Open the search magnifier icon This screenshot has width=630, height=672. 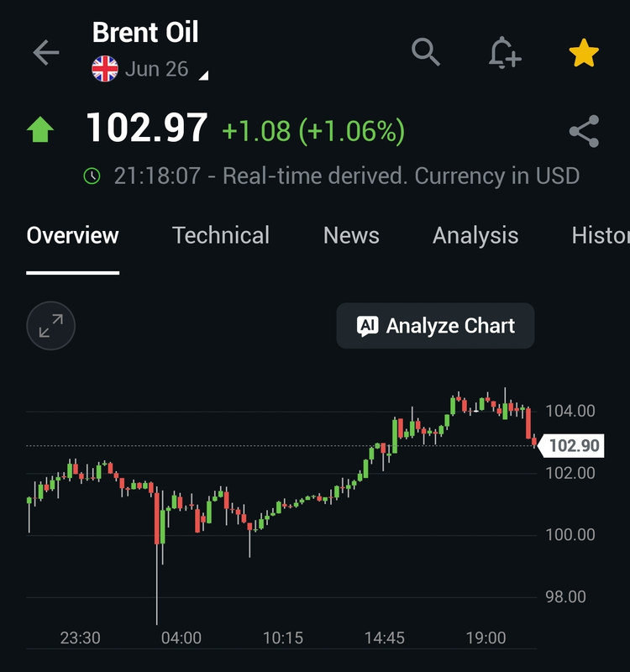point(426,52)
